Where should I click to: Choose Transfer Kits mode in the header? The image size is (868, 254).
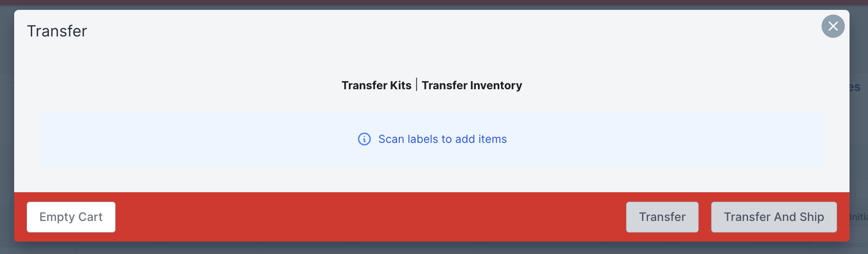tap(376, 85)
